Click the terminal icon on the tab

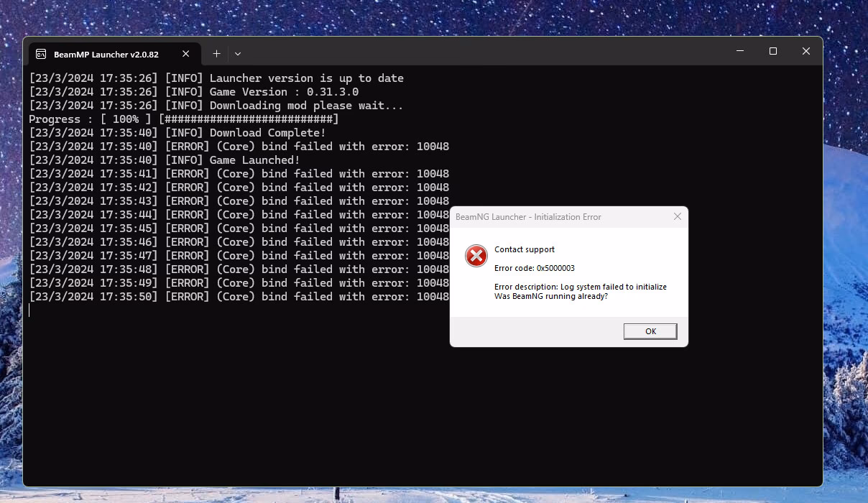point(42,54)
